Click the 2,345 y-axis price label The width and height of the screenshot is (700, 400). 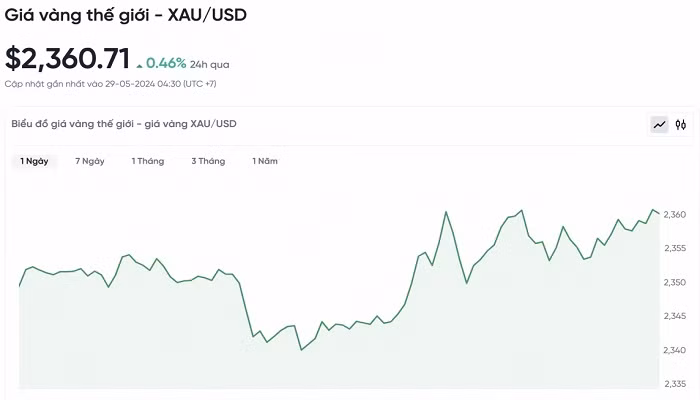point(674,317)
